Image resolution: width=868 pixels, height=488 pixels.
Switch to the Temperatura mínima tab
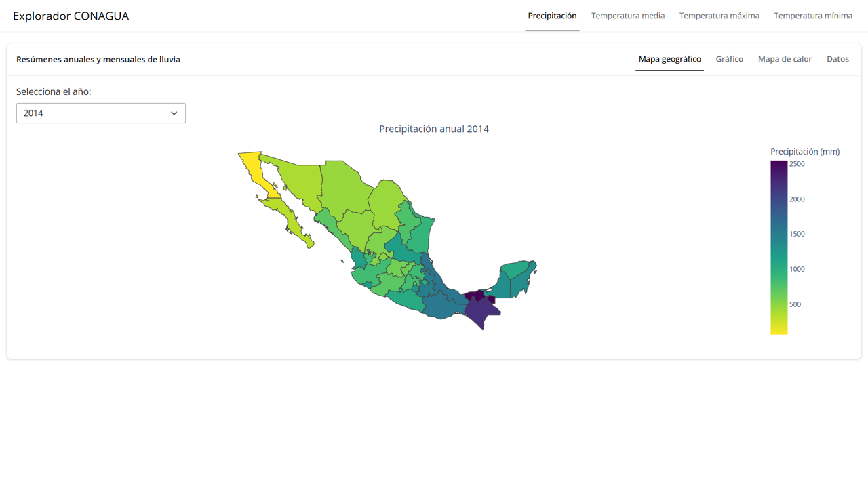pyautogui.click(x=813, y=16)
